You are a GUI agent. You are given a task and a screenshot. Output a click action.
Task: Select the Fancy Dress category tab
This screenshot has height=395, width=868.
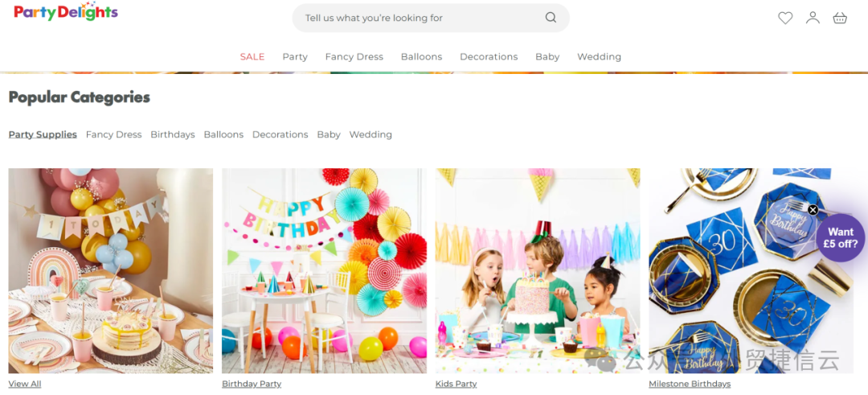pos(113,134)
